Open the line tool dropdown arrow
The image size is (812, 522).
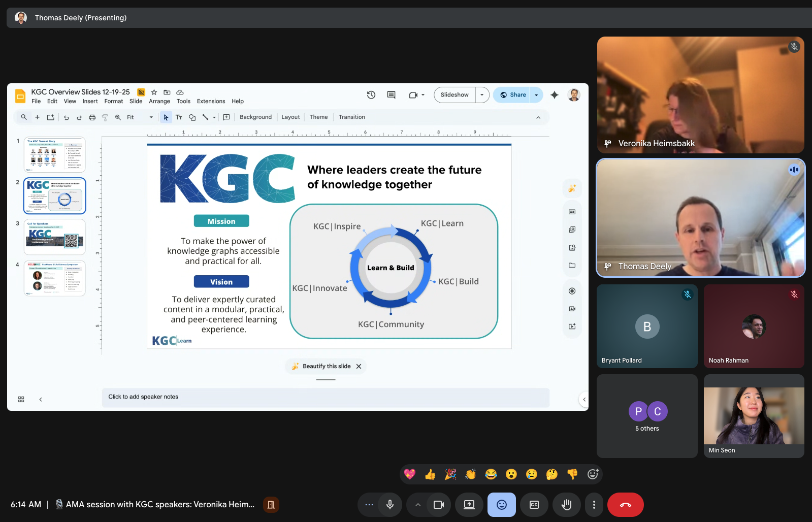(214, 117)
